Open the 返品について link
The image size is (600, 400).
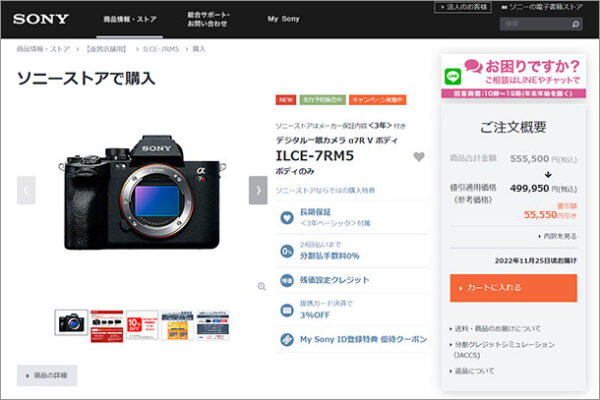(x=472, y=371)
